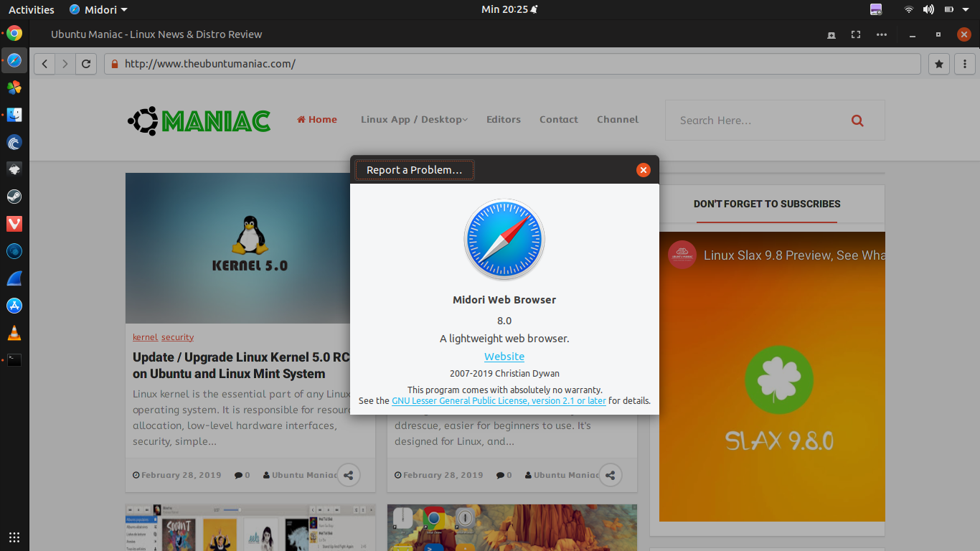Expand the Linux App / Desktop menu
980x551 pixels.
coord(414,120)
